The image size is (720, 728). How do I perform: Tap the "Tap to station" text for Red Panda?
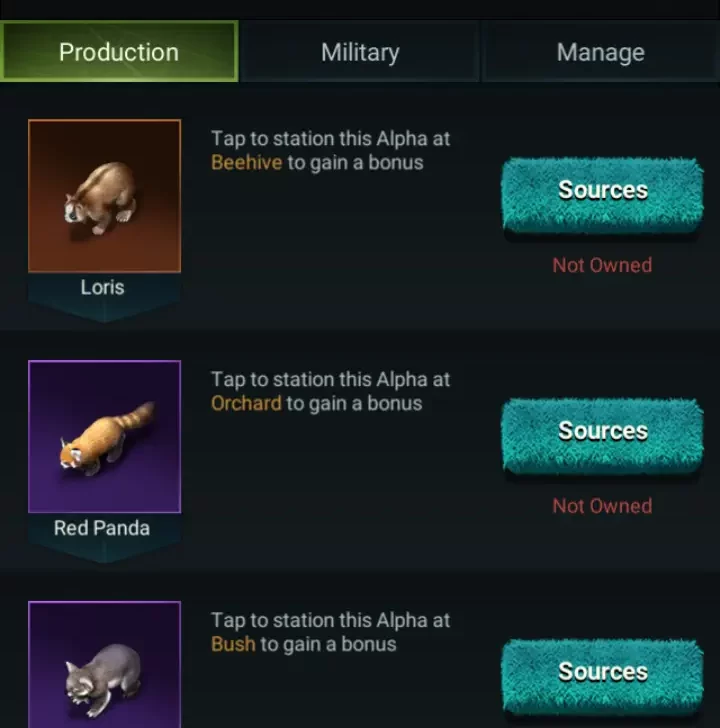point(330,380)
